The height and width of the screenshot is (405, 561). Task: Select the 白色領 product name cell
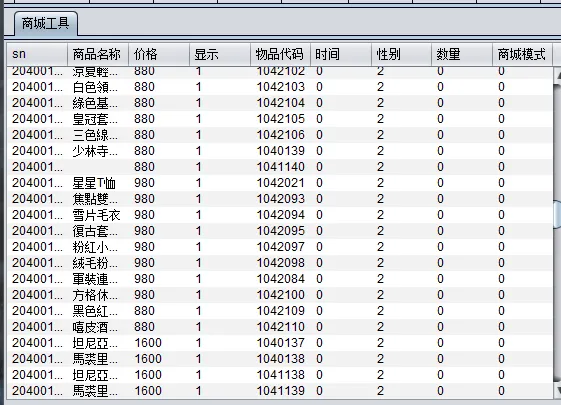click(x=98, y=87)
